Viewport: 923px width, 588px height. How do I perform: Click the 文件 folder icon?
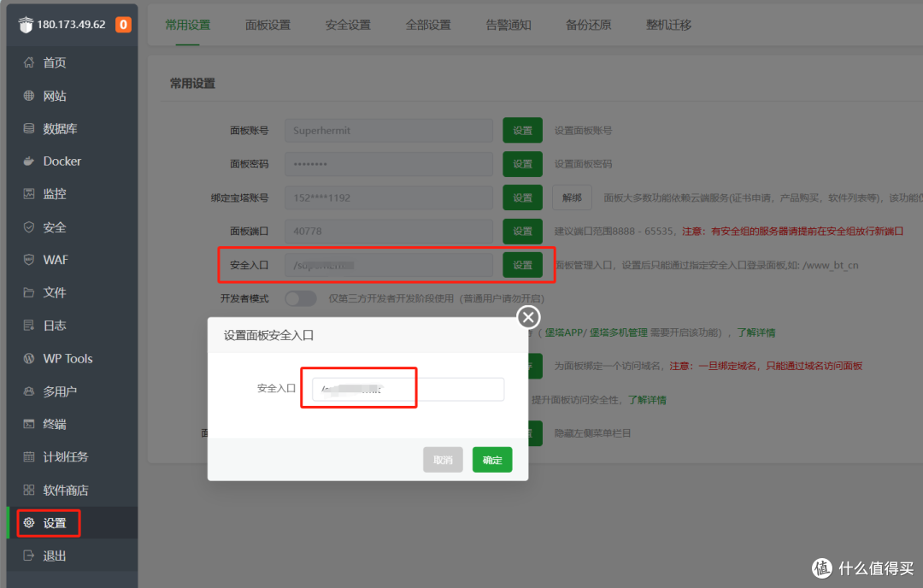29,292
